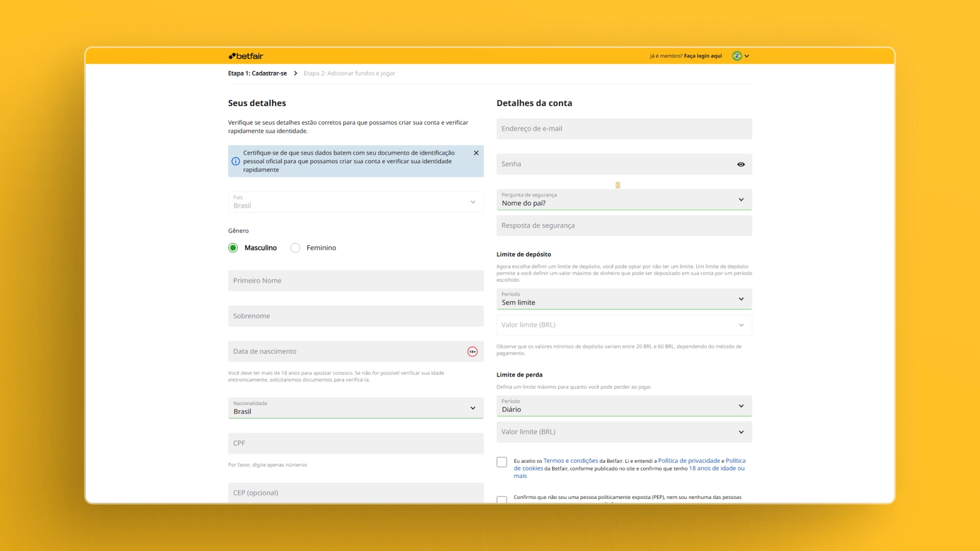Click the info icon in blue notice
Screen dimensions: 980x551
click(x=235, y=161)
